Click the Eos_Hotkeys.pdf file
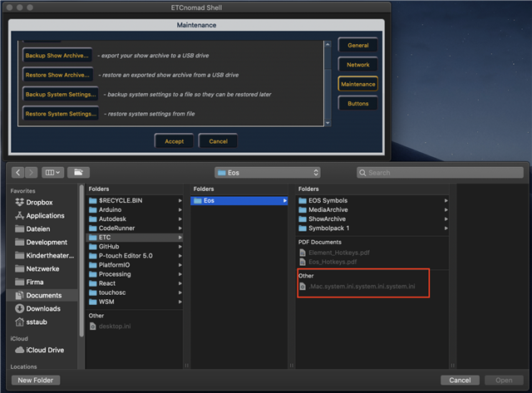The width and height of the screenshot is (532, 393). coord(328,262)
